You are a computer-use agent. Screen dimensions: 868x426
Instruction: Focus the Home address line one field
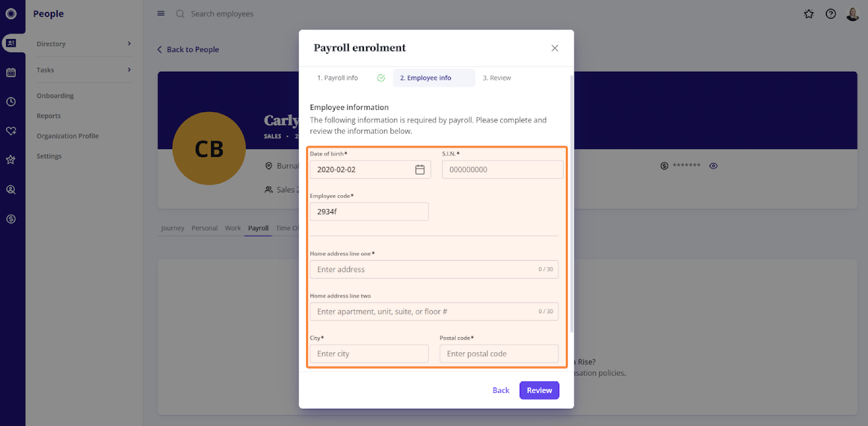[434, 269]
